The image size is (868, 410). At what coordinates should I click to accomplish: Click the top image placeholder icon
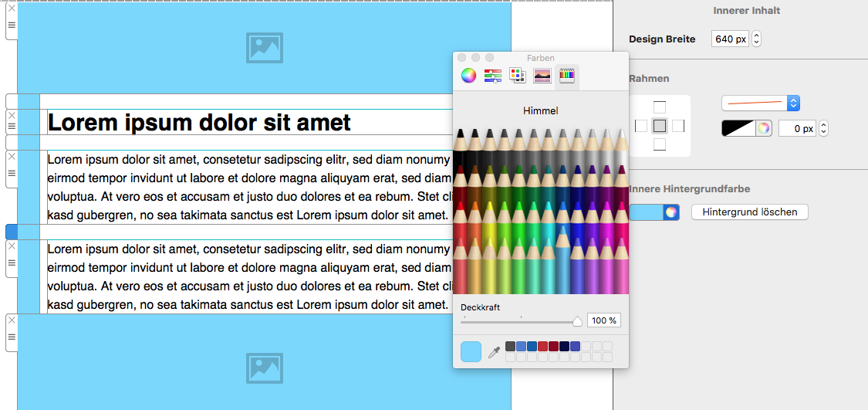click(x=265, y=47)
